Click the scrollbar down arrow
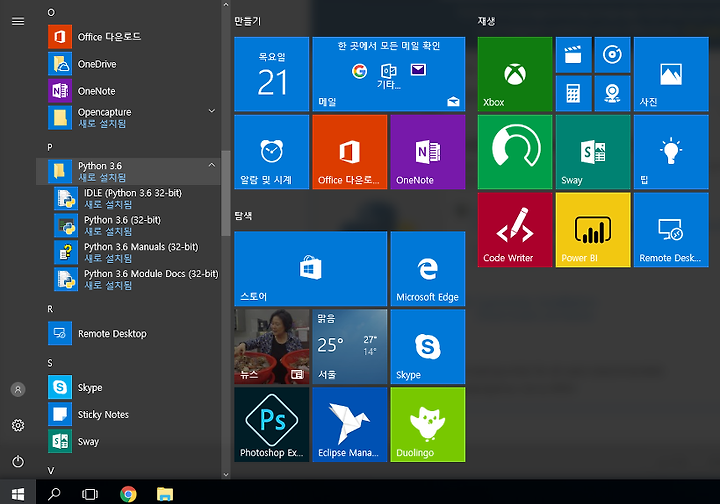Image resolution: width=720 pixels, height=504 pixels. tap(225, 475)
